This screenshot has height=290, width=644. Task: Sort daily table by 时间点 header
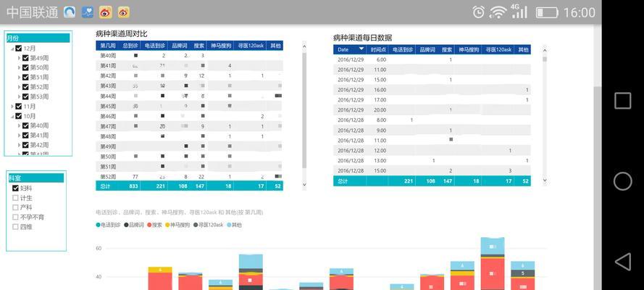377,49
